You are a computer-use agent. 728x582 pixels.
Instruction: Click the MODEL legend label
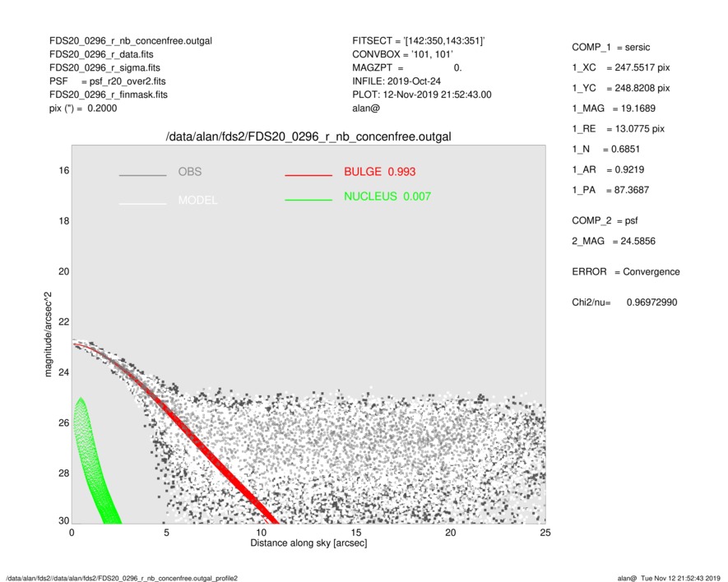click(x=197, y=200)
